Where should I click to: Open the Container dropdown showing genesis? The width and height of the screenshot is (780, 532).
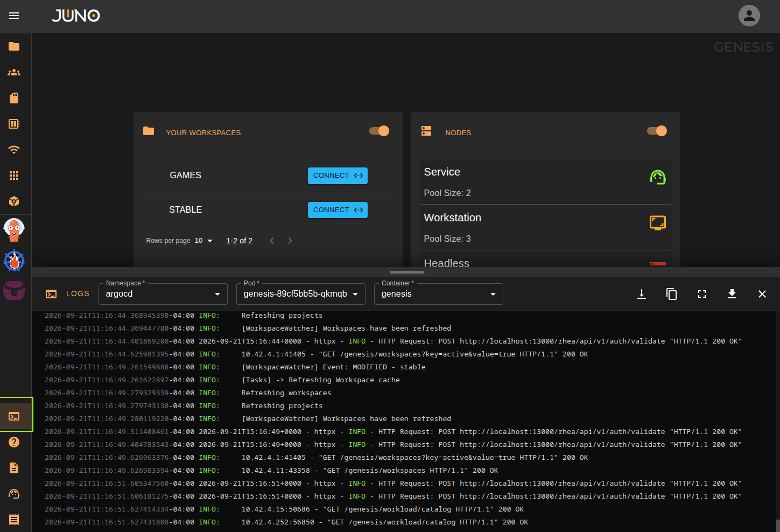[x=439, y=294]
